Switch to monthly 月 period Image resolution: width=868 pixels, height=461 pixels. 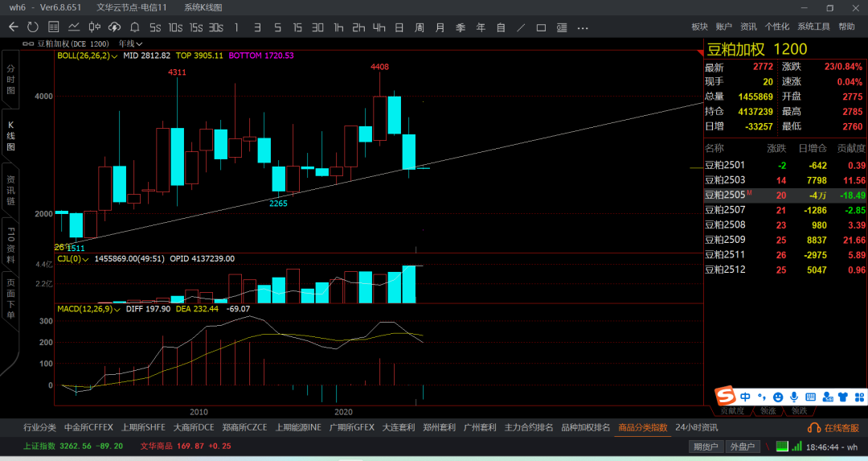pos(440,27)
